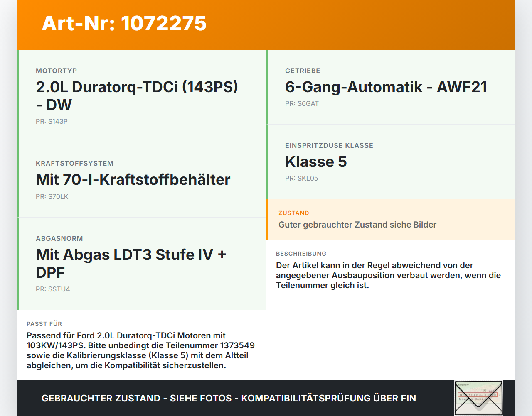The height and width of the screenshot is (416, 532).
Task: Click the PR: SKL05 code
Action: [x=301, y=179]
